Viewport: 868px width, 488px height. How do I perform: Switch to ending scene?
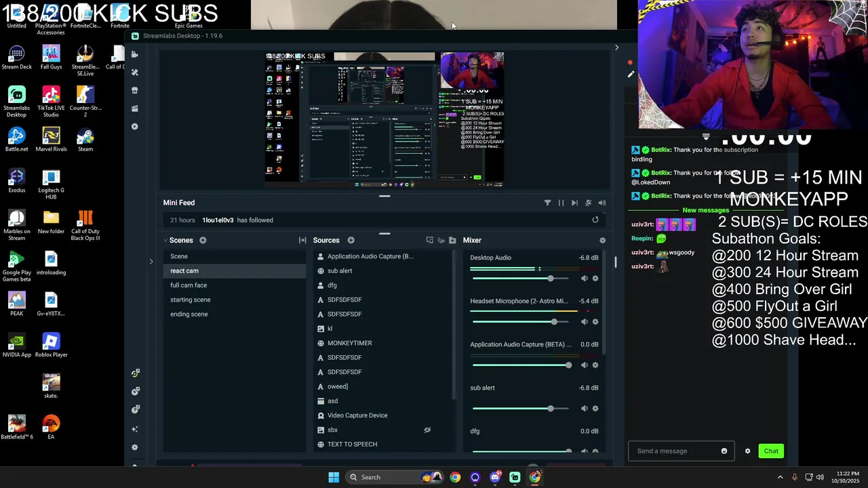235,314
